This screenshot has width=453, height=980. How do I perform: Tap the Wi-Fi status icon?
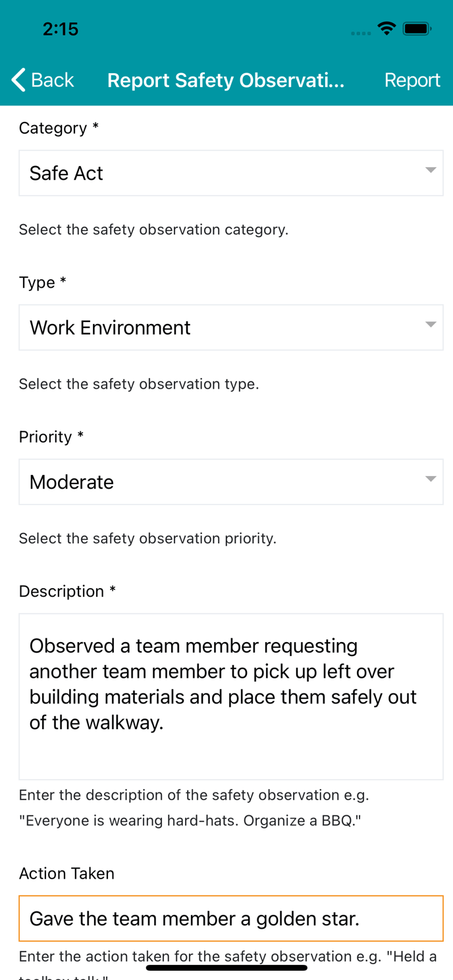tap(386, 28)
